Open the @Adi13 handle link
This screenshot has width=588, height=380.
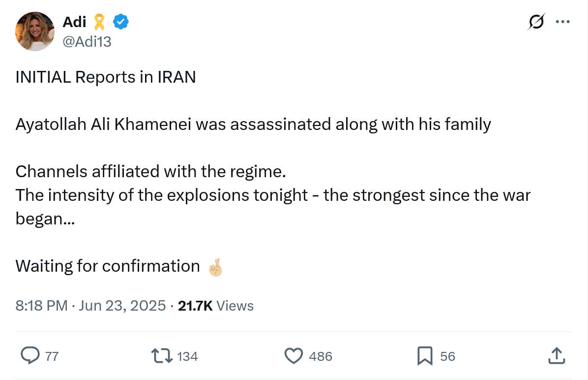87,42
